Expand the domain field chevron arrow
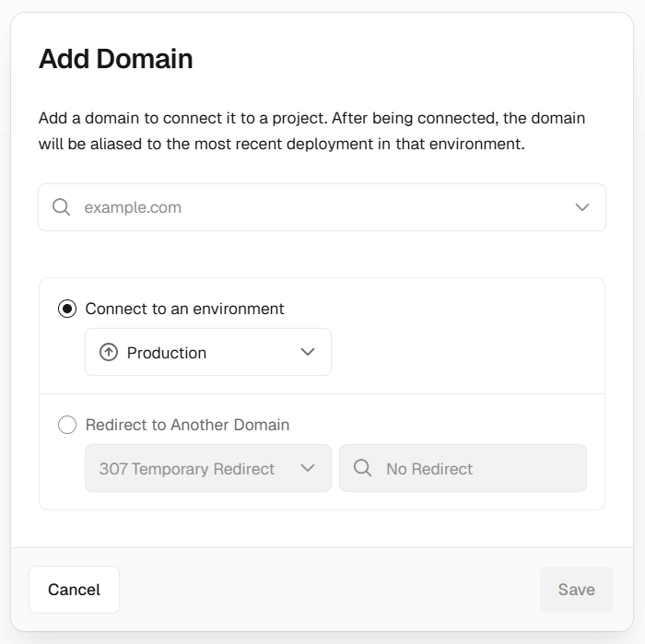This screenshot has height=644, width=645. [582, 207]
